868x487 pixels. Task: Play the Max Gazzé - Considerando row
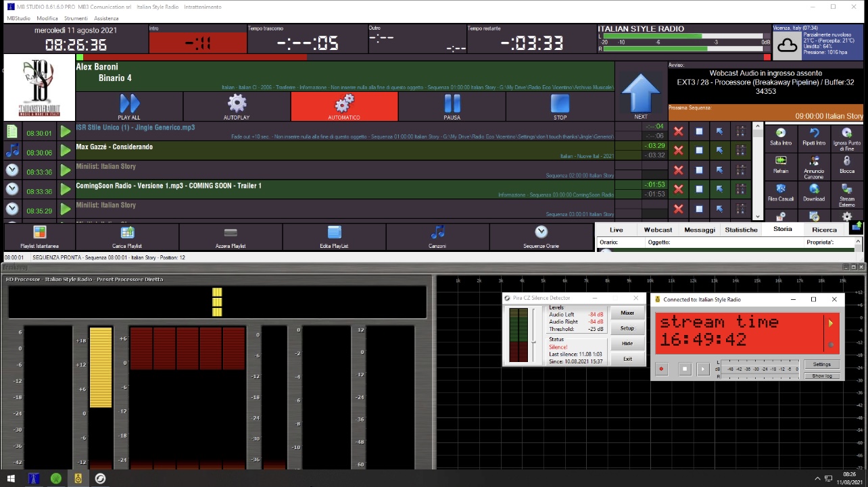tap(66, 151)
